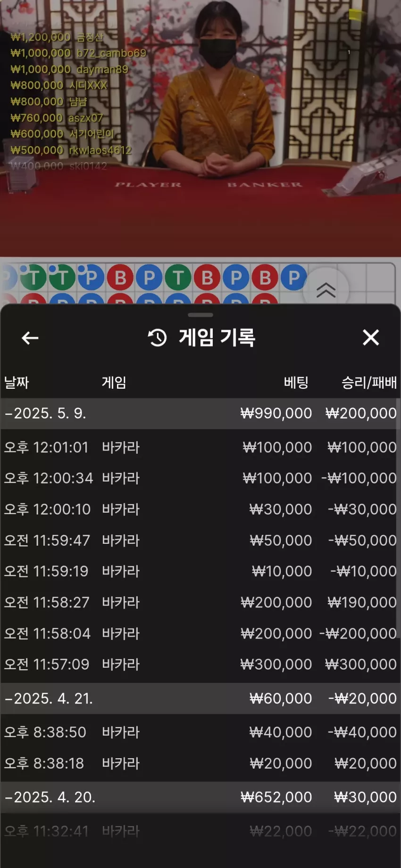Open the 오전 11:59:47 바카라 record
The height and width of the screenshot is (868, 401).
click(200, 540)
